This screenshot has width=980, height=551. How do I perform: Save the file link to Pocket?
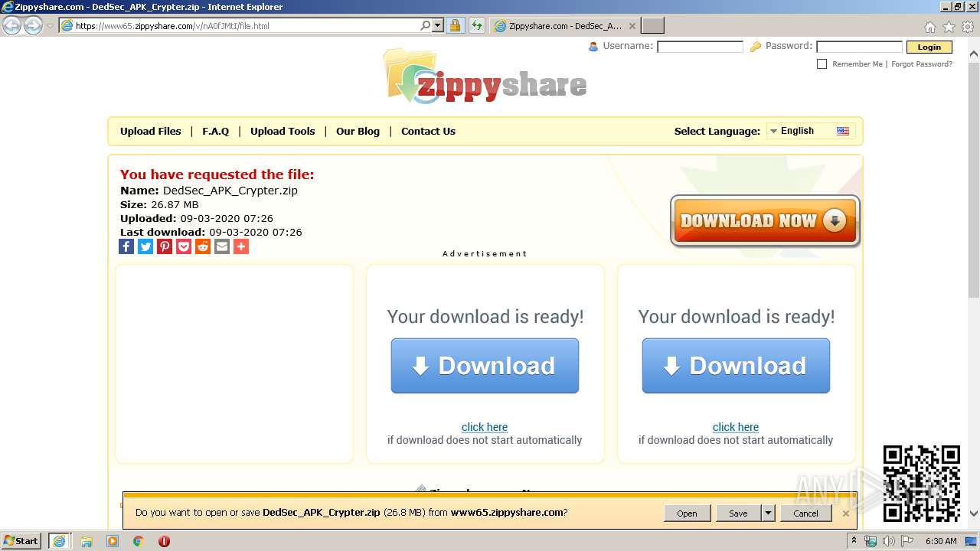click(184, 246)
